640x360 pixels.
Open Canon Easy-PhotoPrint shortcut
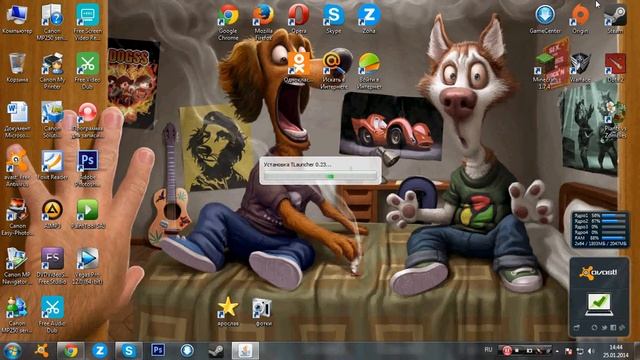(17, 217)
